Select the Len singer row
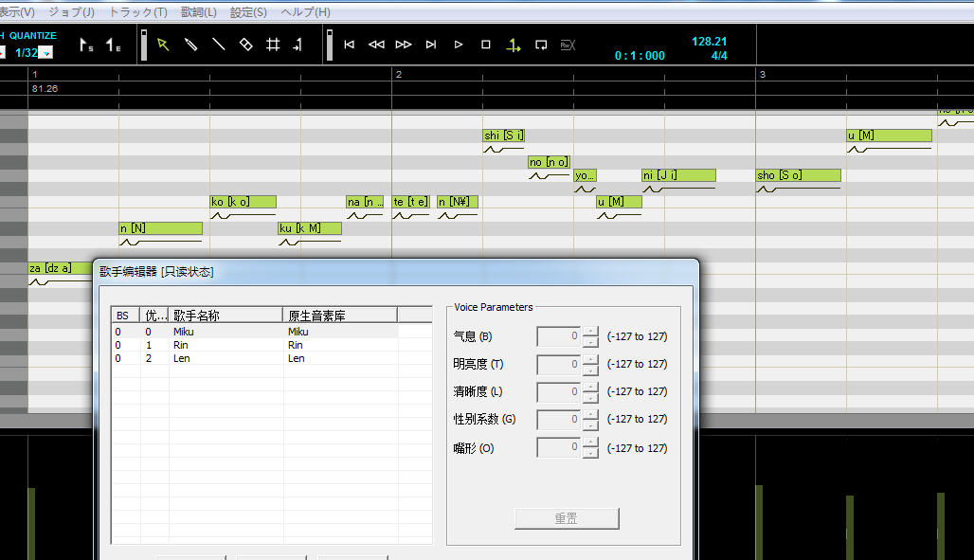The width and height of the screenshot is (974, 560). pos(255,358)
